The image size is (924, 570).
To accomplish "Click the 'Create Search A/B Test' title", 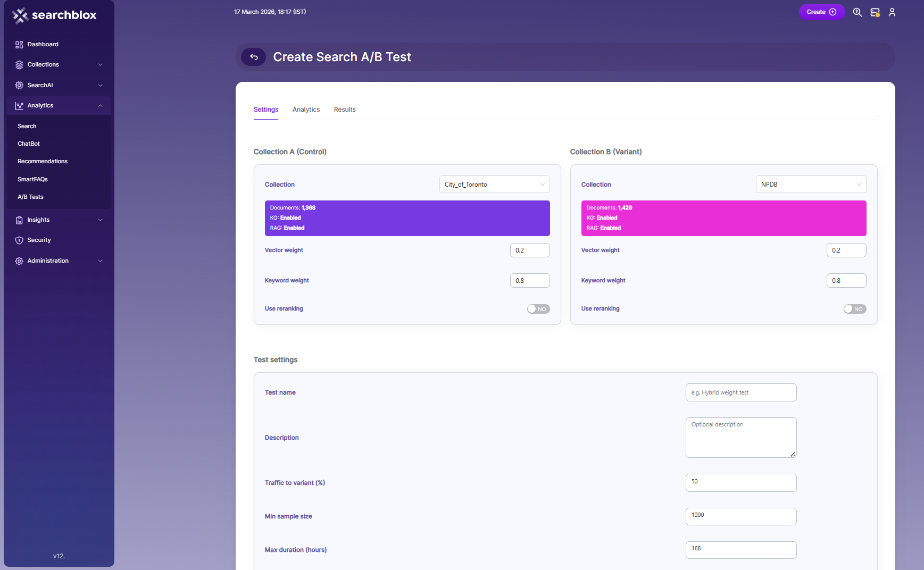I will point(342,57).
